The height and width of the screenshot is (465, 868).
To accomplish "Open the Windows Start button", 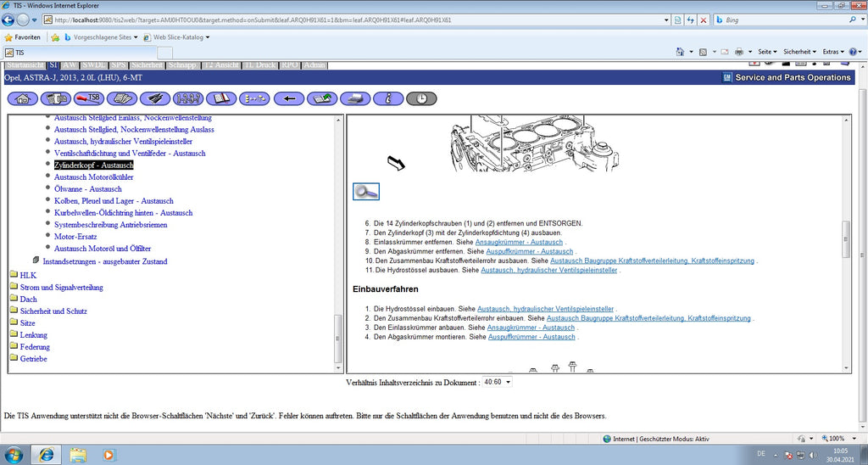I will pyautogui.click(x=14, y=455).
